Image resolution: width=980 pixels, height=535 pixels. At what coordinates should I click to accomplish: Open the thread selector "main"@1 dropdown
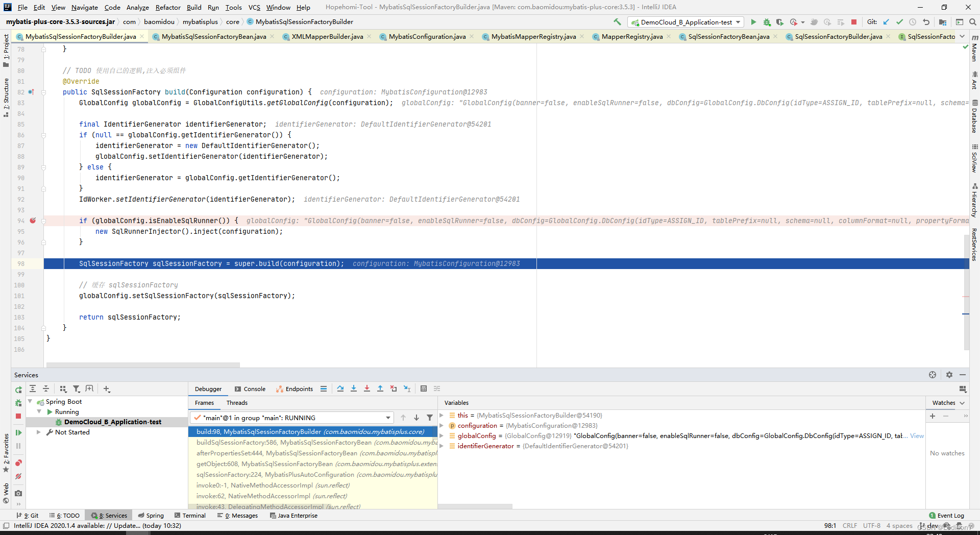click(292, 418)
